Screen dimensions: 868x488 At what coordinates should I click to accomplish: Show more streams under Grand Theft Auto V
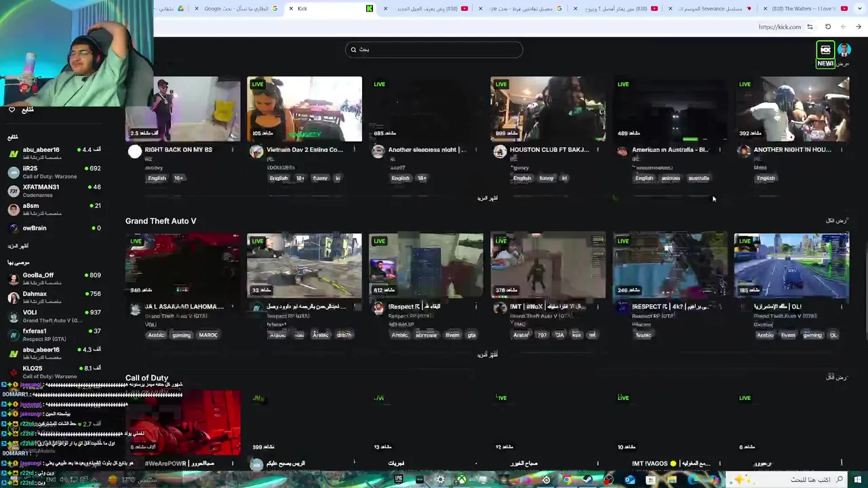tap(487, 355)
